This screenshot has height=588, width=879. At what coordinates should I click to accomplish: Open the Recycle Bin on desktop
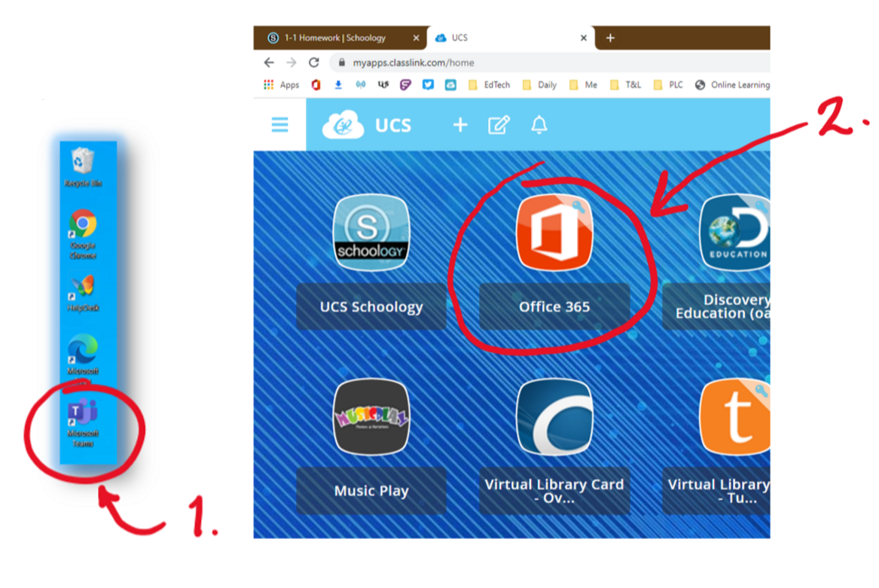(x=82, y=167)
